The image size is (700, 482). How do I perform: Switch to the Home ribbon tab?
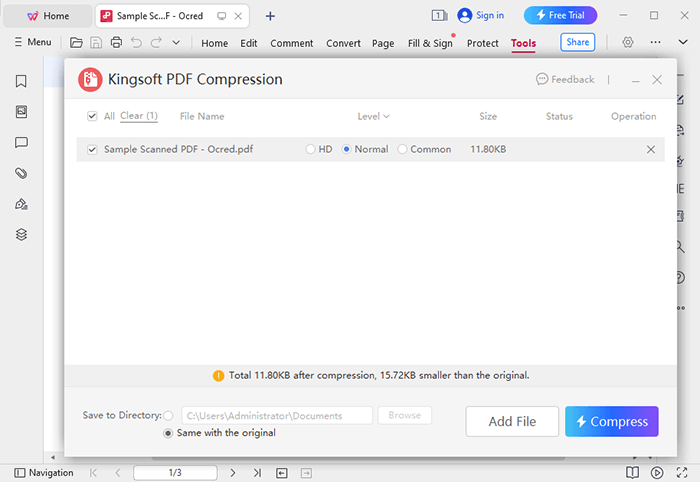pyautogui.click(x=214, y=43)
